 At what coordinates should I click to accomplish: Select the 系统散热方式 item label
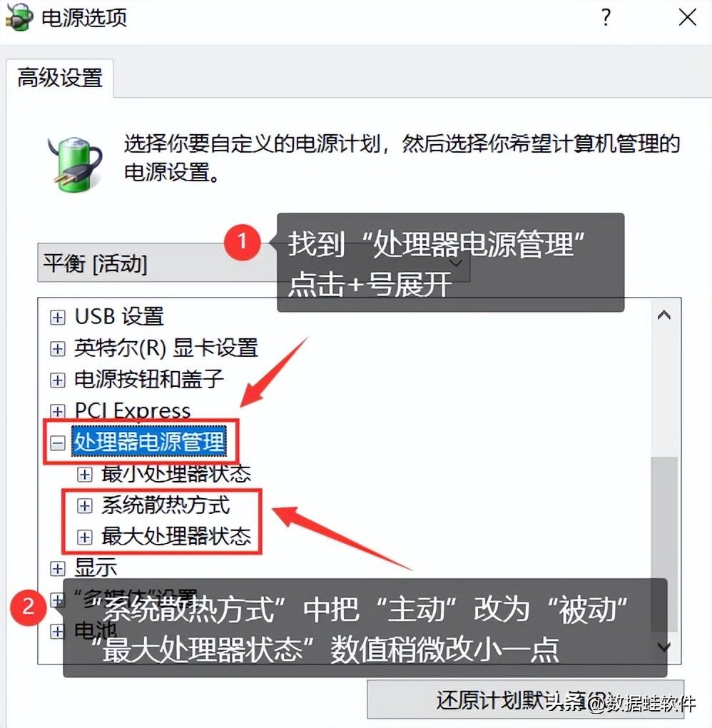[166, 505]
